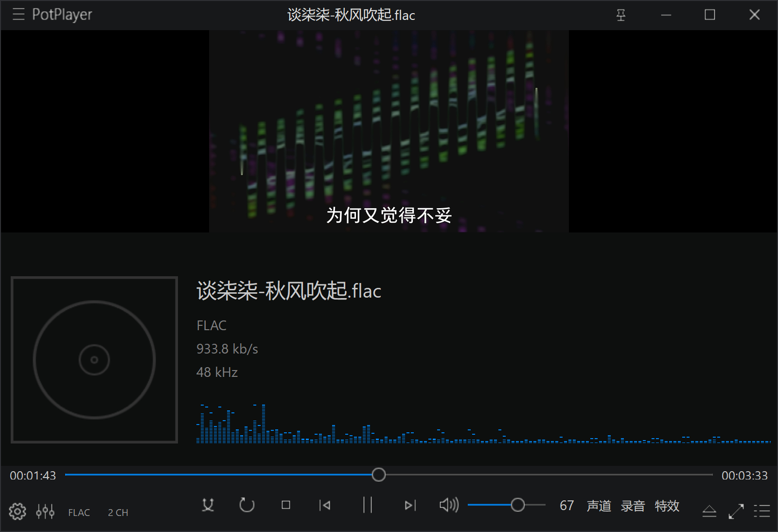Toggle fullscreen with the arrows icon
The height and width of the screenshot is (532, 778).
point(736,511)
